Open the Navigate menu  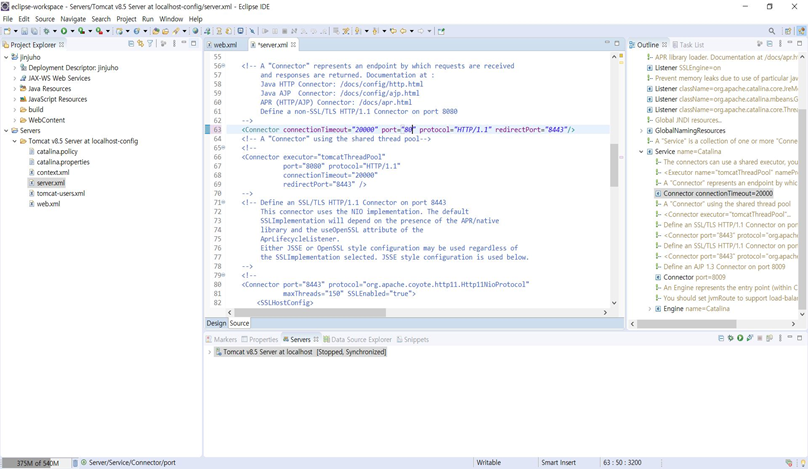[73, 19]
